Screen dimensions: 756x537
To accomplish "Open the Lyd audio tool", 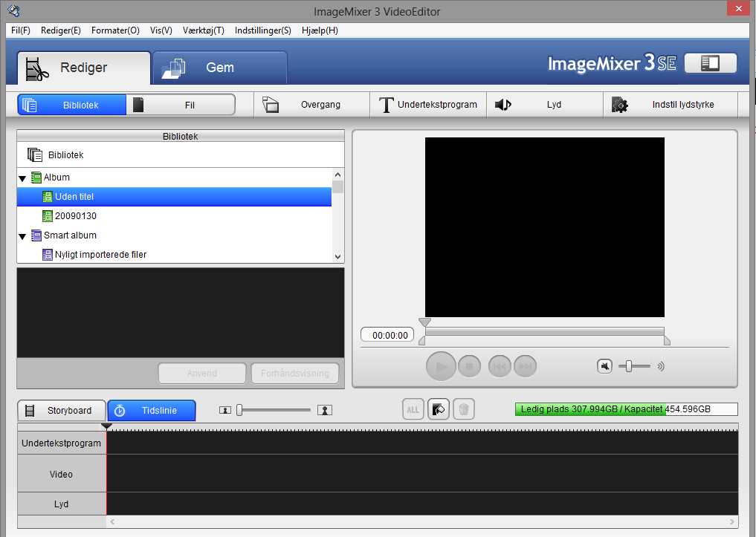I will (x=545, y=105).
